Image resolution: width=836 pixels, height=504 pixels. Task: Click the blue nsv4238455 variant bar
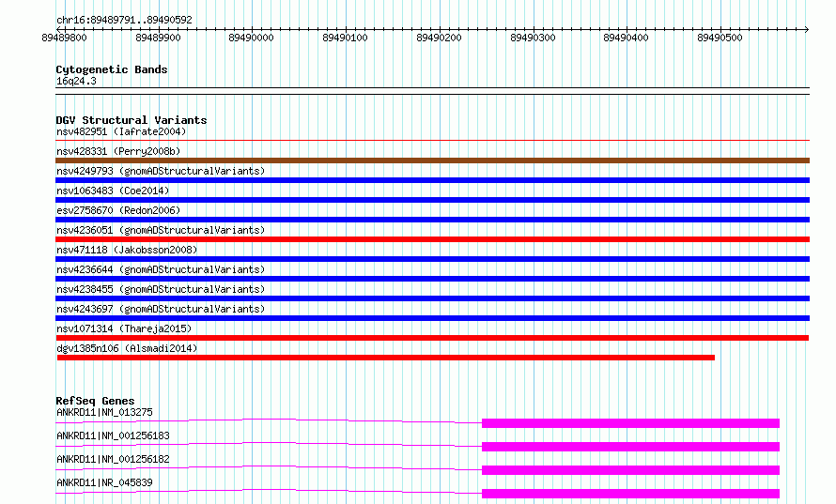[x=432, y=298]
